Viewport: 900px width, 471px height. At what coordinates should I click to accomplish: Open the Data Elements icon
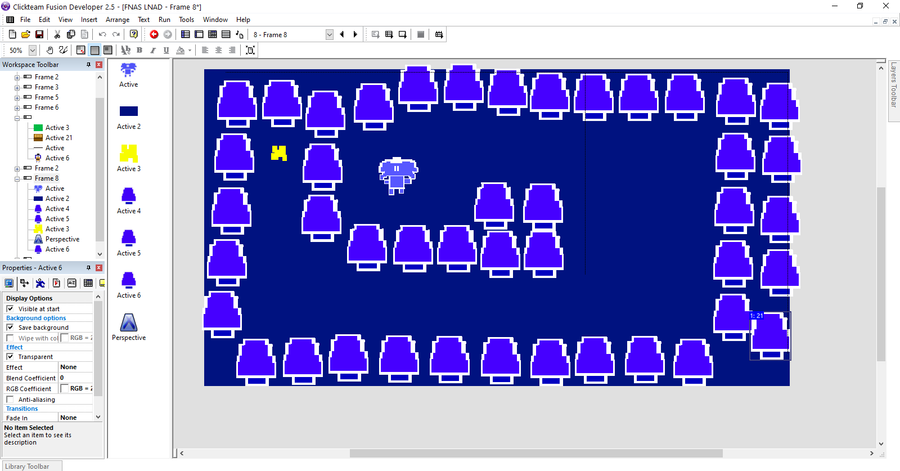pos(240,34)
